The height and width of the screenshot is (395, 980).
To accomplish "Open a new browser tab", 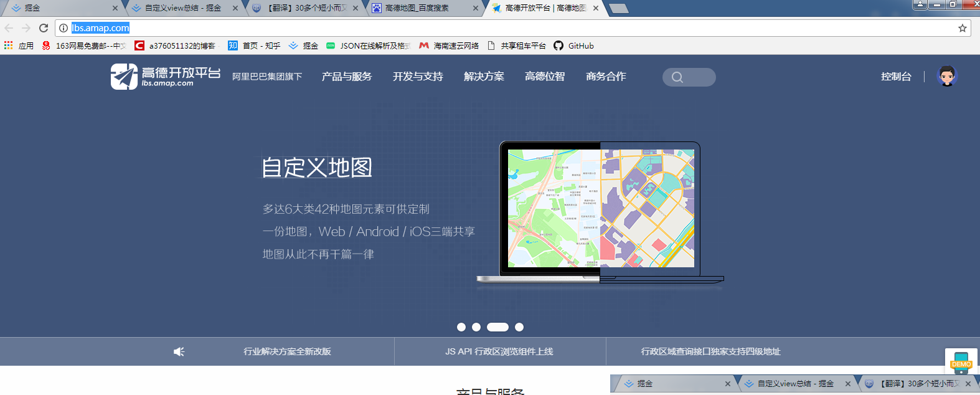I will (x=619, y=8).
